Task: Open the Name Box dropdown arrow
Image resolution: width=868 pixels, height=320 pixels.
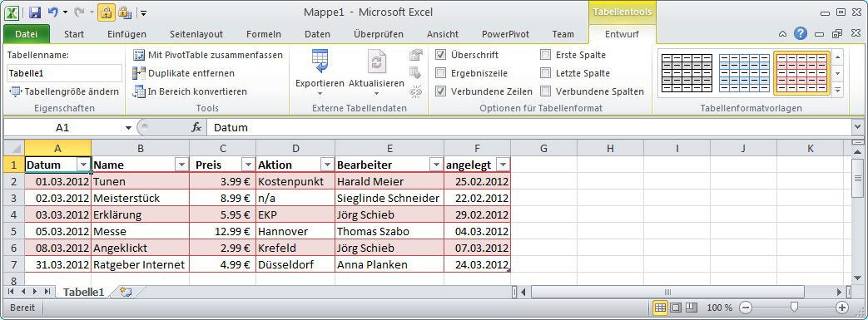Action: coord(128,128)
